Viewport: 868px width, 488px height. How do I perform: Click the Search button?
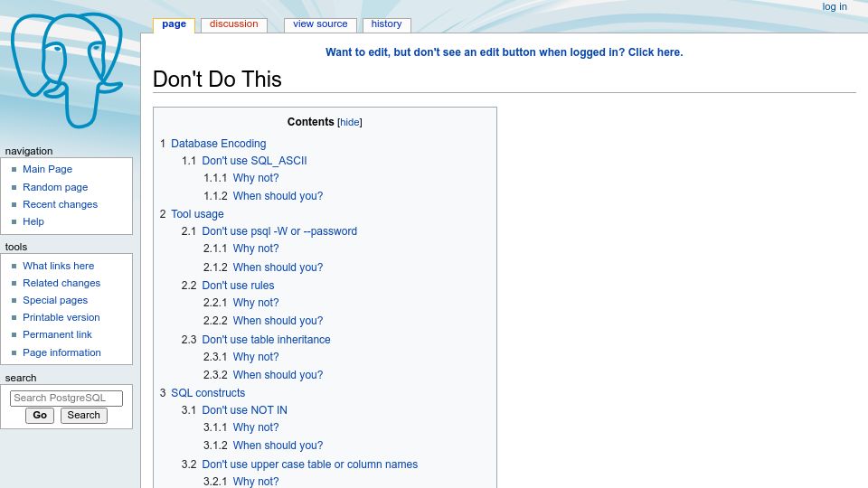click(83, 416)
